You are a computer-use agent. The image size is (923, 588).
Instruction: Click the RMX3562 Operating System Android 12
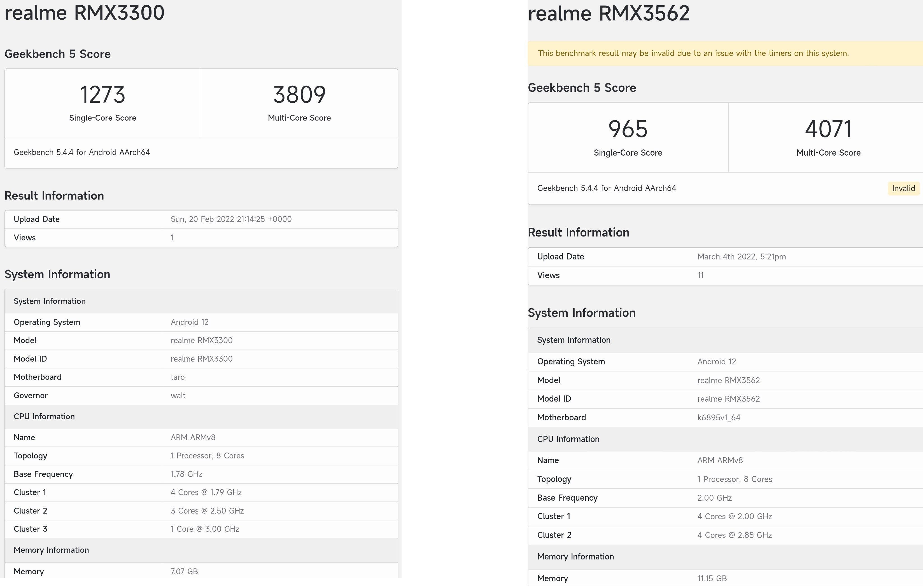click(716, 362)
